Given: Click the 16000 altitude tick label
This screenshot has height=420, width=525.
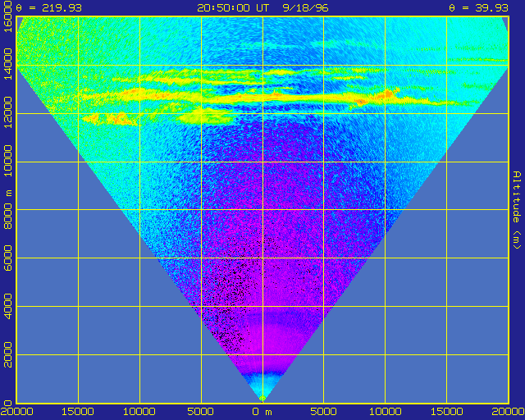Looking at the screenshot, I should [x=7, y=16].
